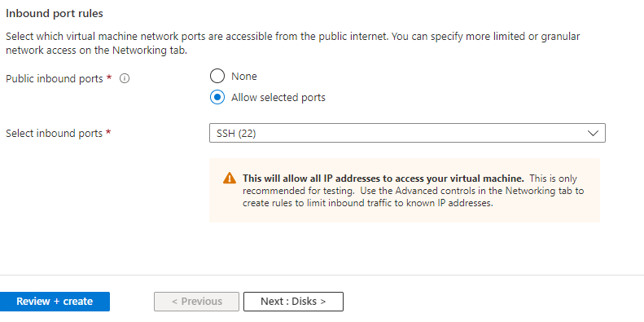644x322 pixels.
Task: Click the Select inbound ports field label
Action: [54, 133]
